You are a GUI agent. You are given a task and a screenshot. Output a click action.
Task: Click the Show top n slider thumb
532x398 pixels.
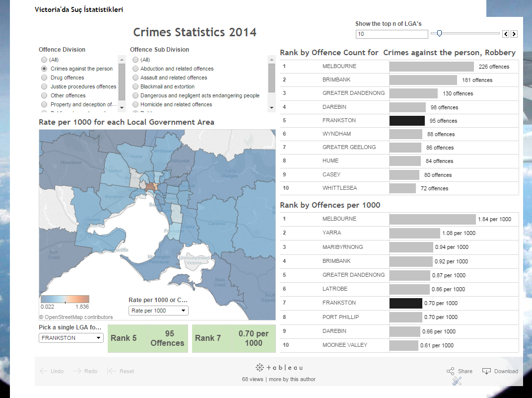point(439,34)
